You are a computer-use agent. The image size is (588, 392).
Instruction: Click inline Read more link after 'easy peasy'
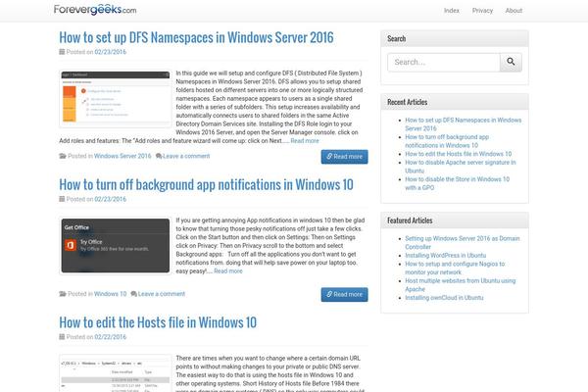point(228,270)
